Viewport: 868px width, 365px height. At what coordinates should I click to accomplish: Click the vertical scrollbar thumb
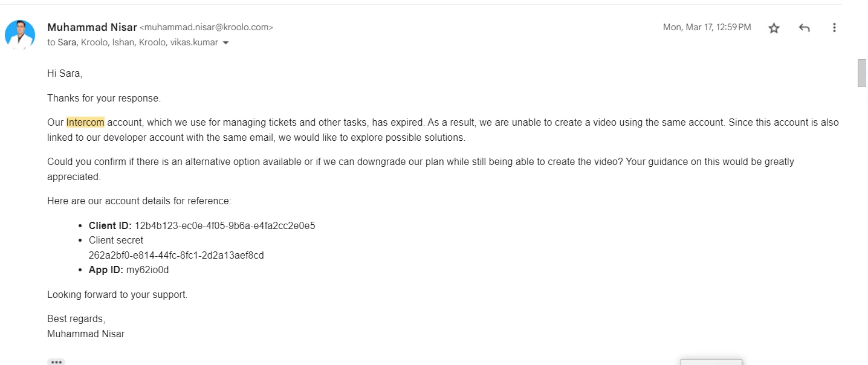pos(862,73)
